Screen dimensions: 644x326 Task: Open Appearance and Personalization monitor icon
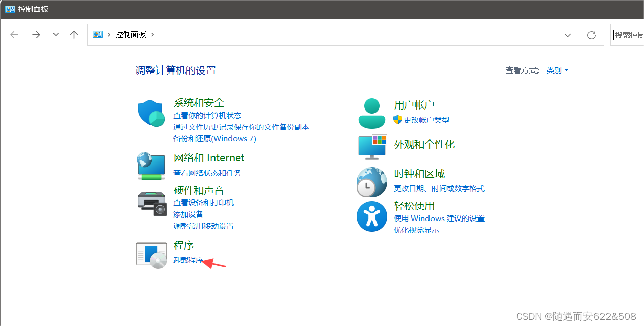coord(372,147)
